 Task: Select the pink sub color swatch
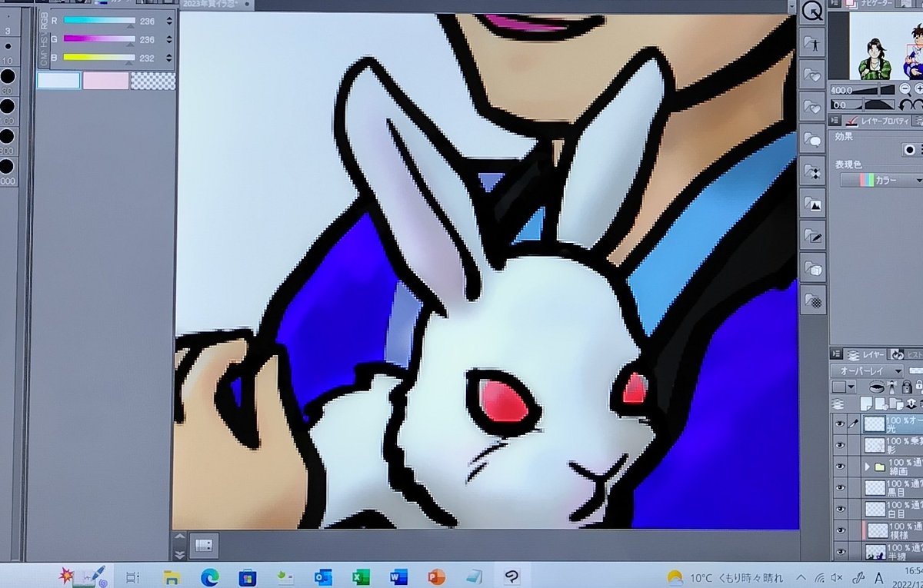[x=105, y=81]
